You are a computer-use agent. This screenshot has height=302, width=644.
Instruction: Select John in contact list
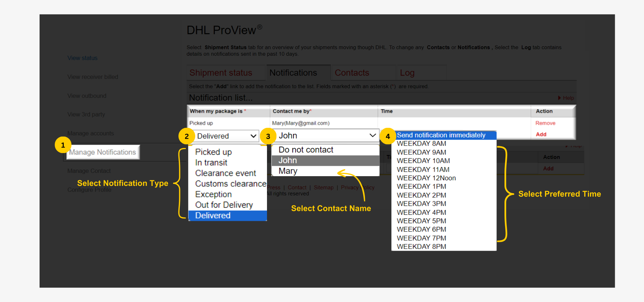point(325,160)
